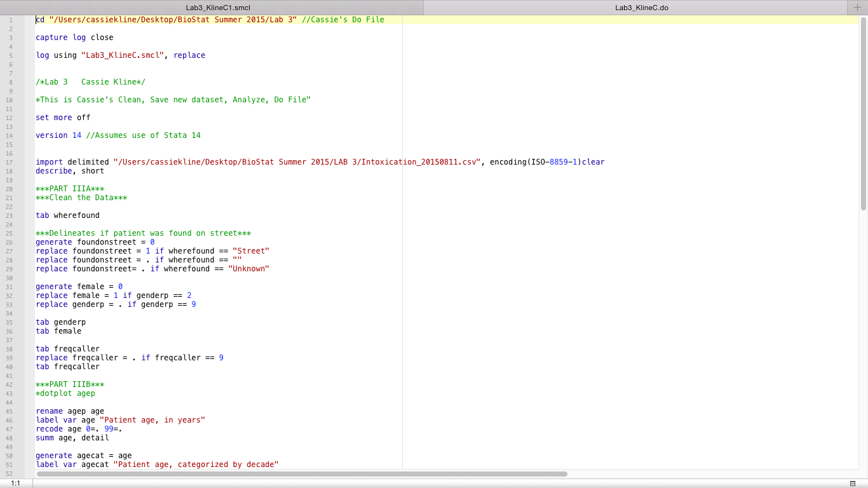
Task: Click 'replace genderp = . if genderp == 9'
Action: point(116,304)
